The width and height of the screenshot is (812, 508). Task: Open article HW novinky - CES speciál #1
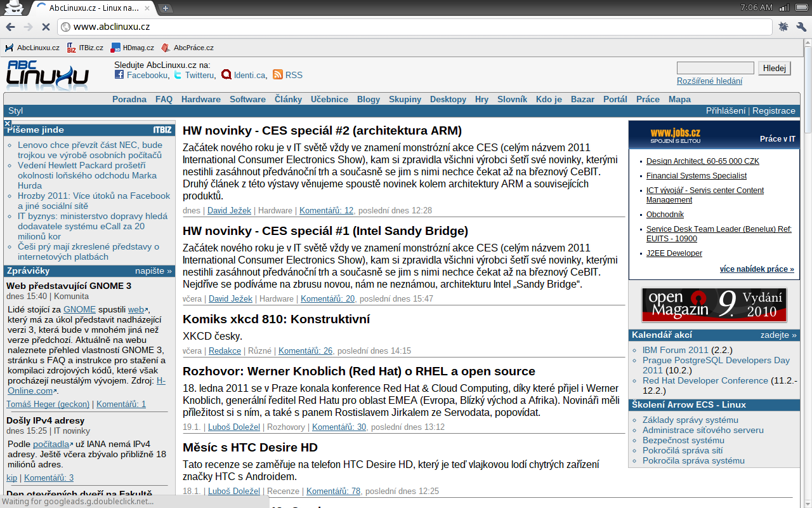325,231
